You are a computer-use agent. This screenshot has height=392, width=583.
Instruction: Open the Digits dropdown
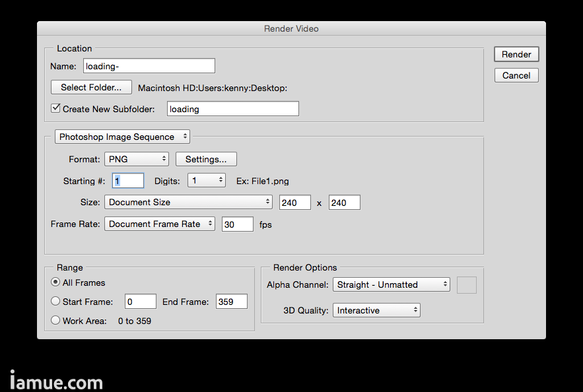pos(207,181)
